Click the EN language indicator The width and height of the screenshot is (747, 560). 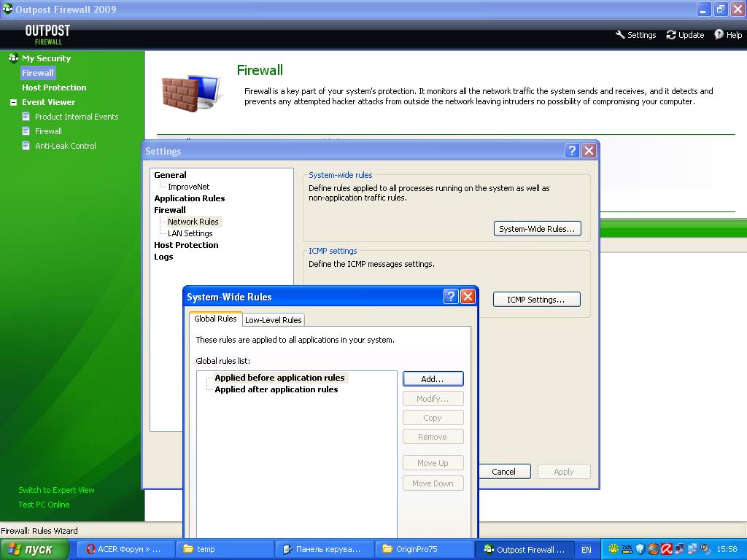click(586, 550)
